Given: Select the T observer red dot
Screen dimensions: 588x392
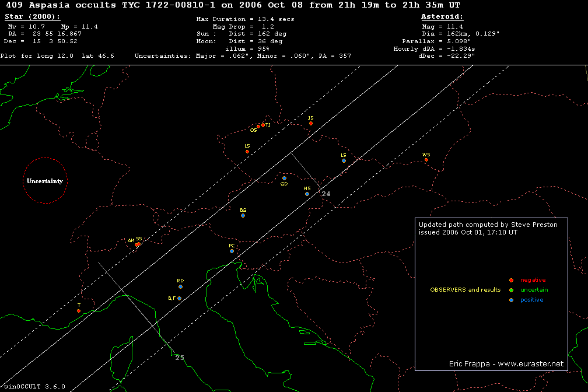Looking at the screenshot, I should [x=79, y=310].
